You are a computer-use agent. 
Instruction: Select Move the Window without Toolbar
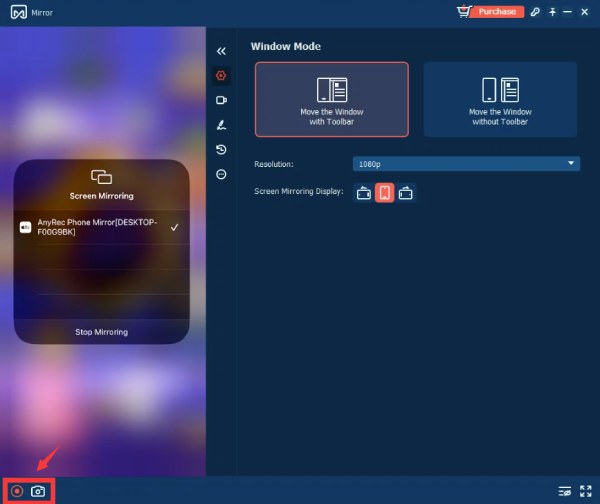click(500, 99)
